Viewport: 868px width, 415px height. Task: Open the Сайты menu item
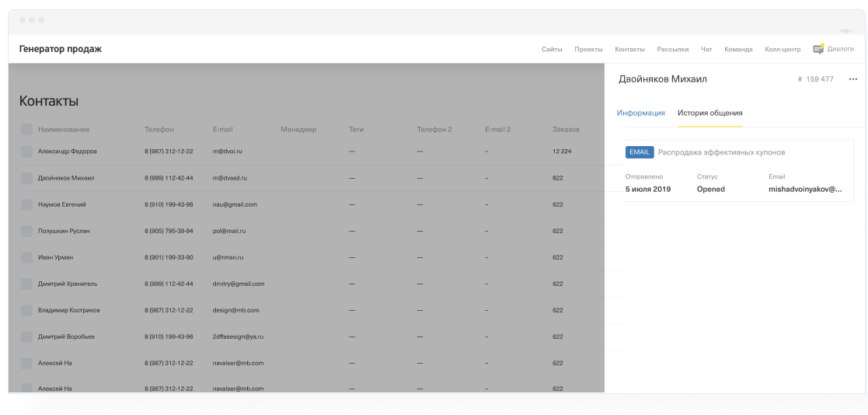coord(552,49)
